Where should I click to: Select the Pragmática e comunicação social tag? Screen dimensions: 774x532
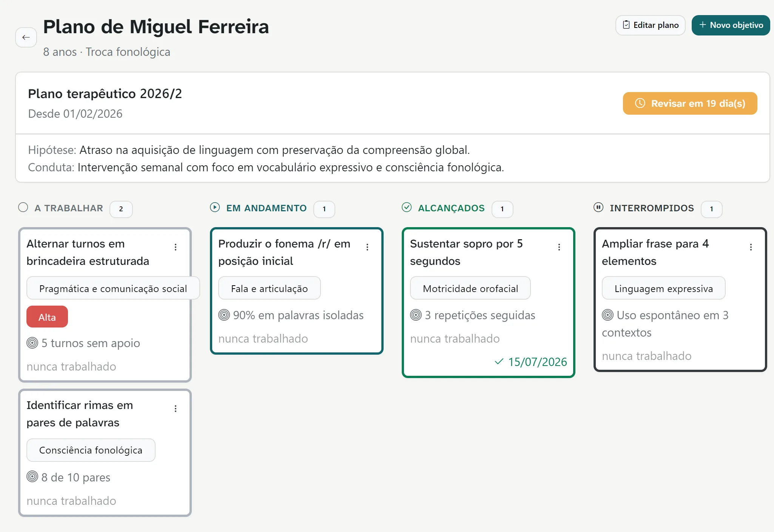[113, 288]
